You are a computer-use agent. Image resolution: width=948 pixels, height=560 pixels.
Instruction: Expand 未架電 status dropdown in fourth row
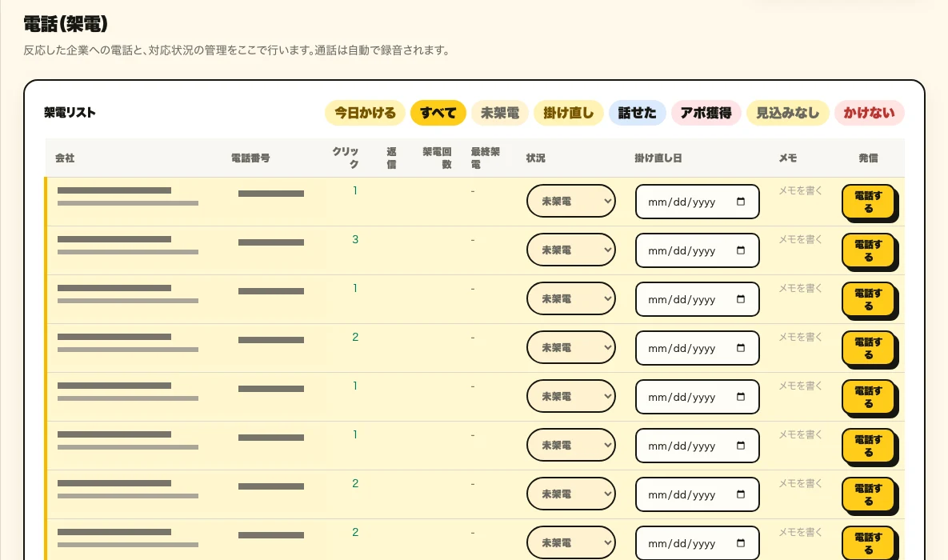click(x=571, y=347)
